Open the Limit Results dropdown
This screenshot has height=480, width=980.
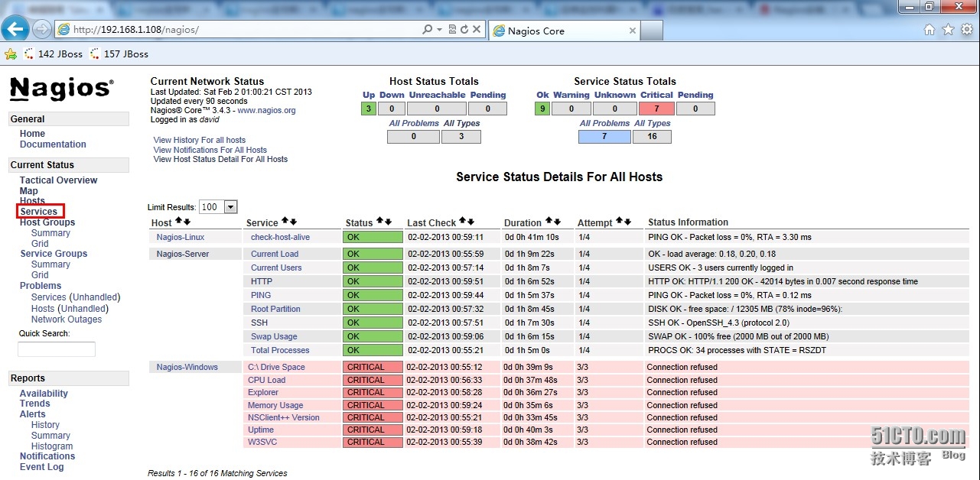point(218,207)
